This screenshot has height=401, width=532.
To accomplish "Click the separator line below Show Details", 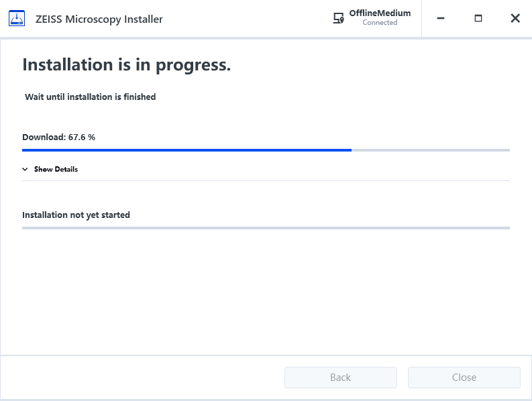I will pyautogui.click(x=266, y=180).
